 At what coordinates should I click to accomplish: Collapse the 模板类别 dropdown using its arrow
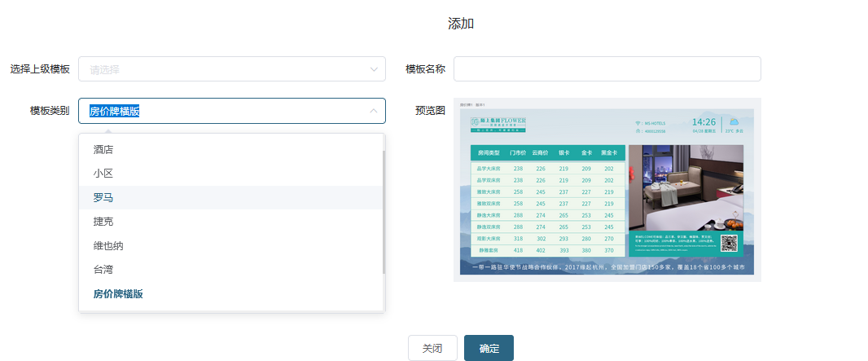tap(373, 111)
